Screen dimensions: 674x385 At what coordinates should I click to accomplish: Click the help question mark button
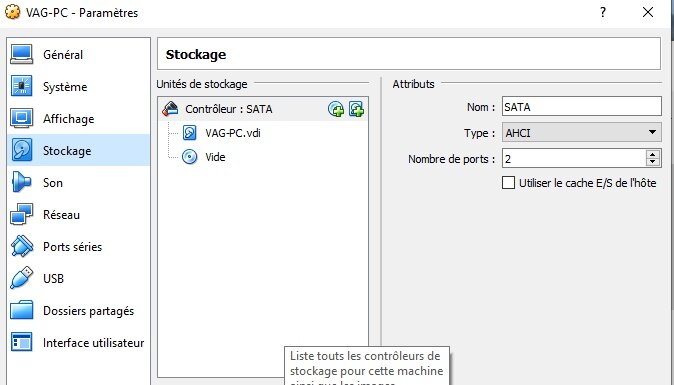point(603,12)
